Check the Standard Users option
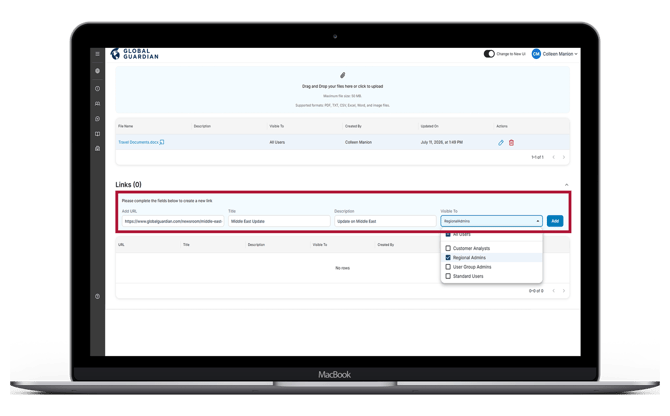The height and width of the screenshot is (416, 670). point(448,276)
